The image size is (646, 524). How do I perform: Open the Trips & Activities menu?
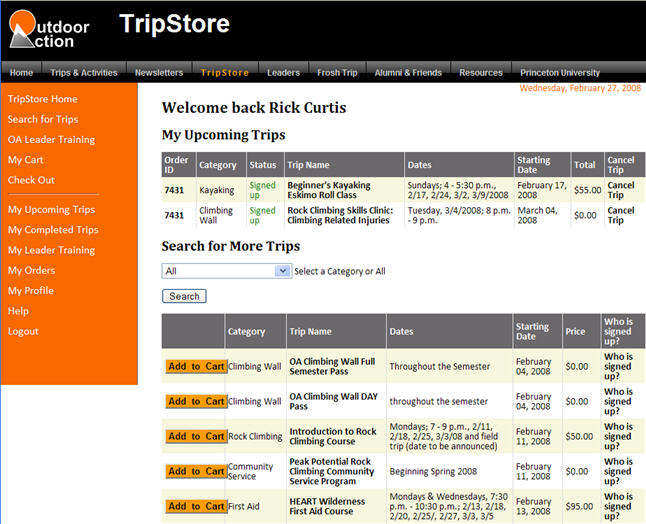[83, 73]
